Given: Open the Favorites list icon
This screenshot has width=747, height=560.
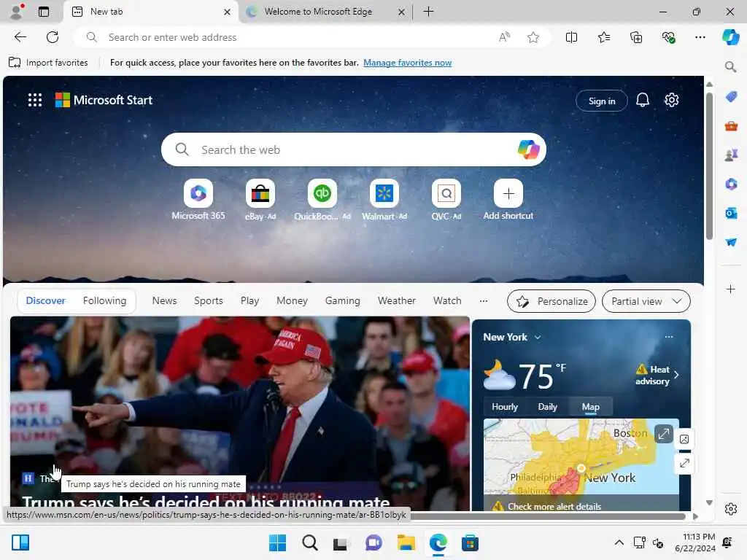Looking at the screenshot, I should click(x=603, y=37).
